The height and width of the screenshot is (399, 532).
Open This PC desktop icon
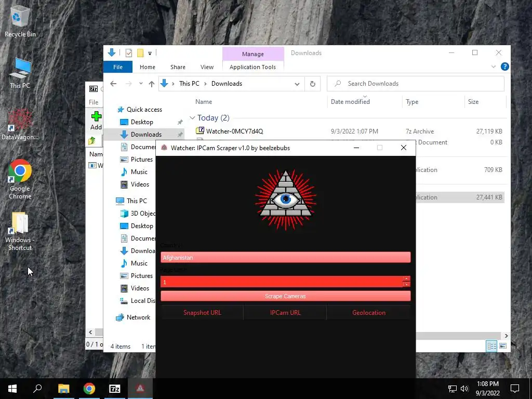click(x=20, y=73)
